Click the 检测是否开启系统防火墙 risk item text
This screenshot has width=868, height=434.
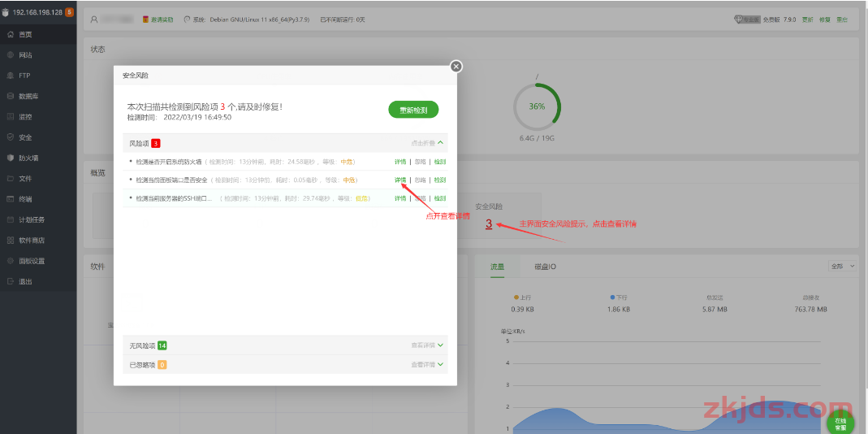pos(168,162)
